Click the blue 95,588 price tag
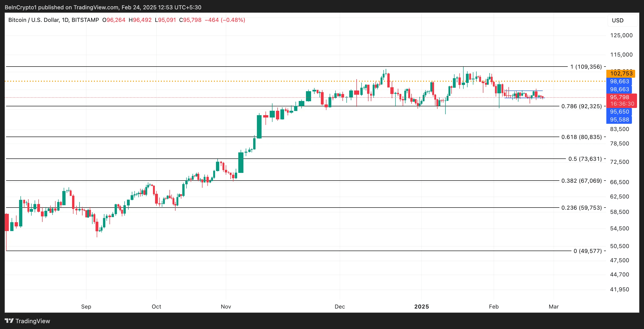 [x=619, y=120]
